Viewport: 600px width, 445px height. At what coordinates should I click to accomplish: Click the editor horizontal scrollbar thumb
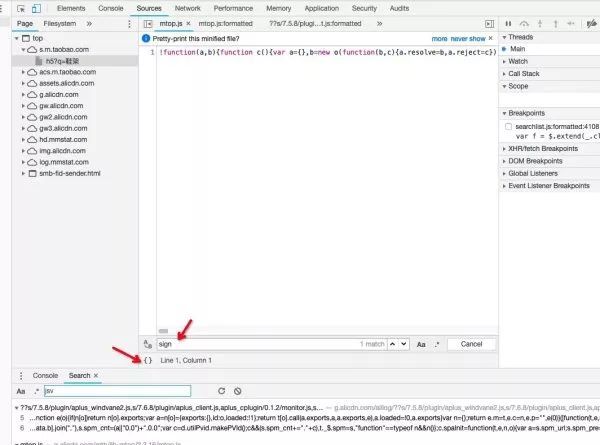[163, 331]
